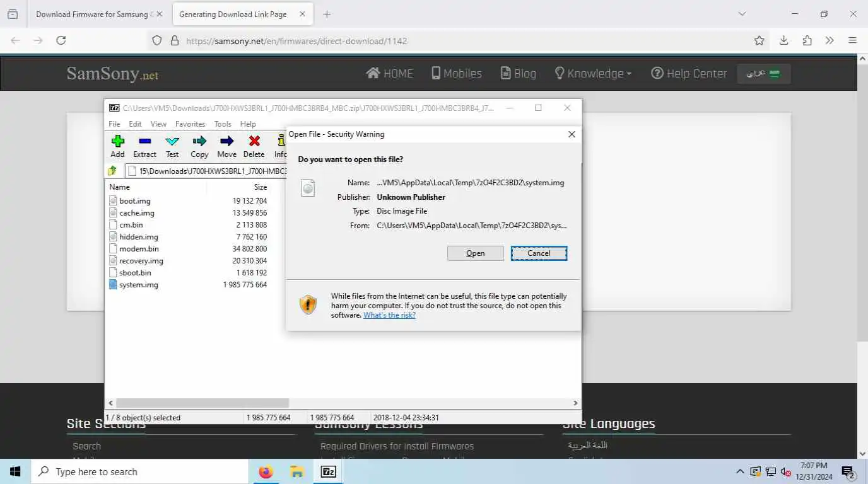Bookmark this page with star icon
The height and width of the screenshot is (484, 868).
point(759,40)
